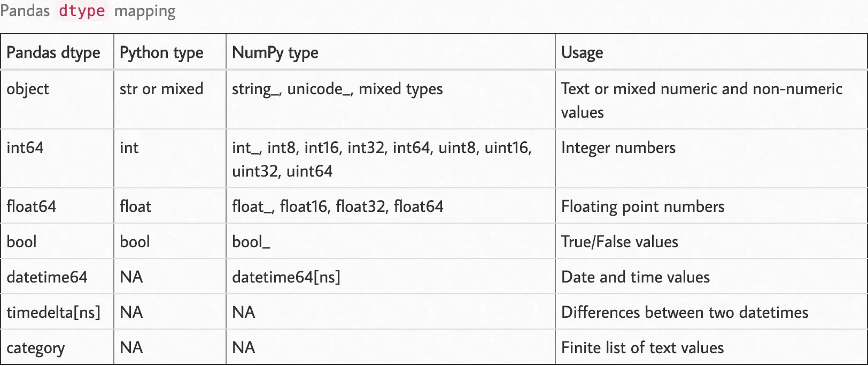Click the 'str or mixed' cell
Image resolution: width=868 pixels, height=366 pixels.
click(161, 89)
